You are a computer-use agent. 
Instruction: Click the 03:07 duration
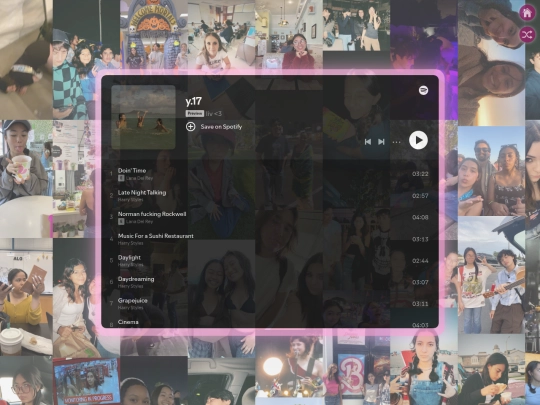(420, 282)
